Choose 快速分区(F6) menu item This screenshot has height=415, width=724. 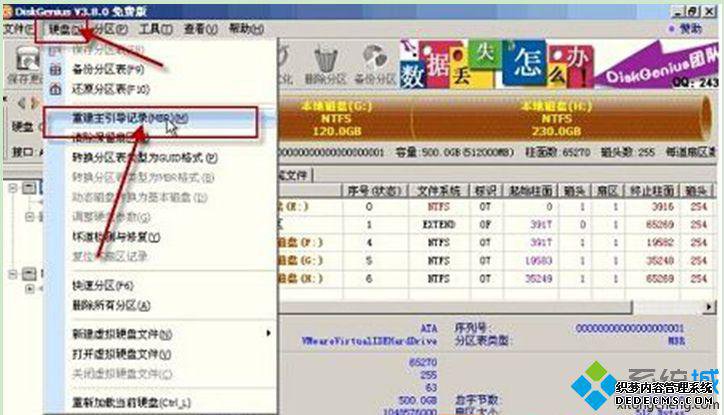103,286
